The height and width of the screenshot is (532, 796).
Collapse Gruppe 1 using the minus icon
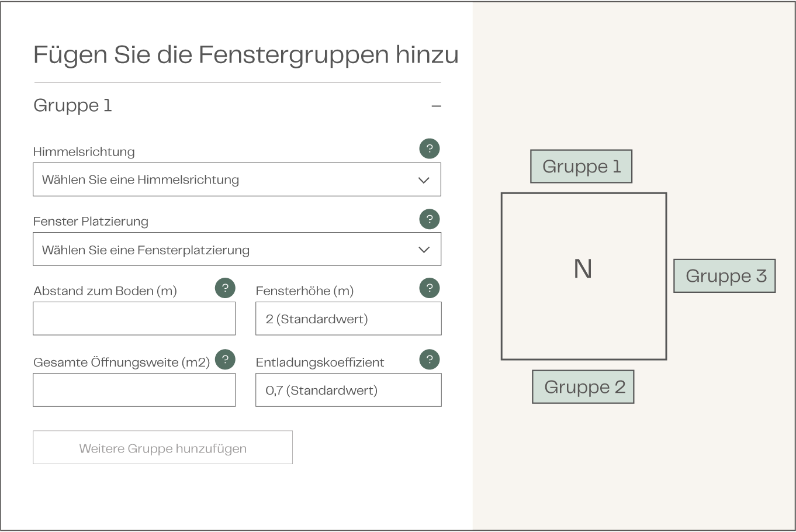[436, 106]
